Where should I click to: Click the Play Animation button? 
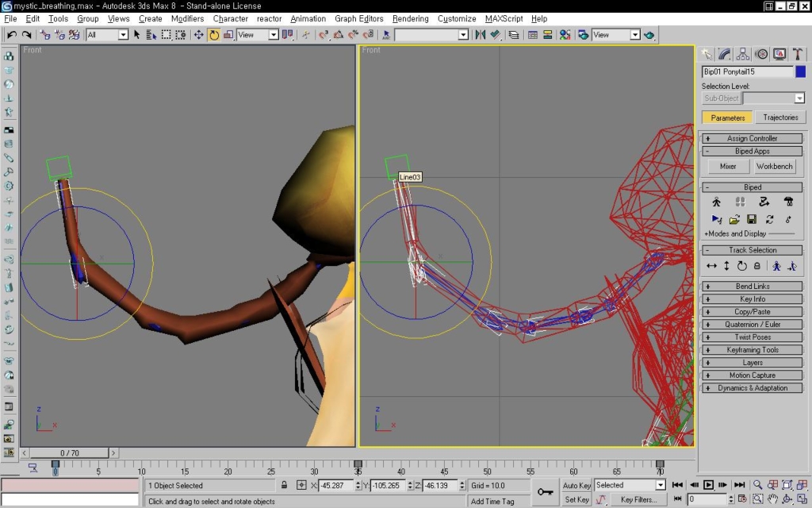pyautogui.click(x=708, y=485)
